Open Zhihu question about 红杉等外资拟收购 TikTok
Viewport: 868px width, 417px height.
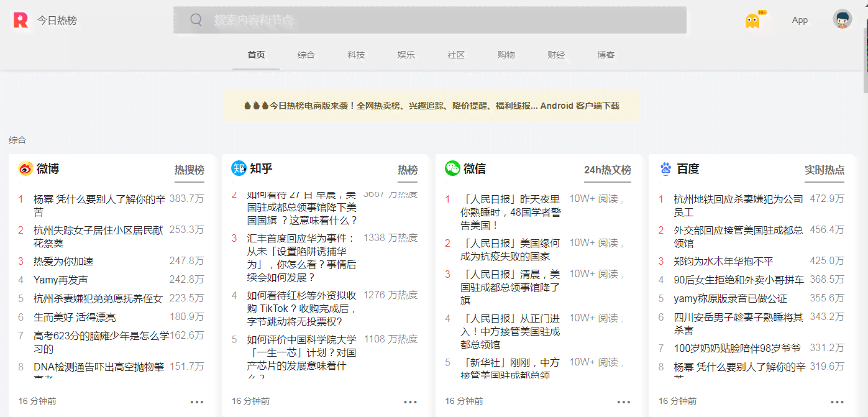301,308
